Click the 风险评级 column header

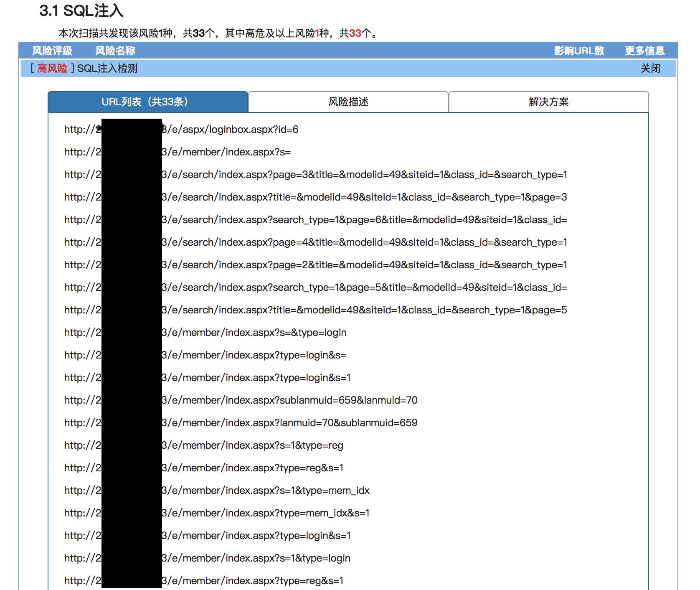[52, 51]
